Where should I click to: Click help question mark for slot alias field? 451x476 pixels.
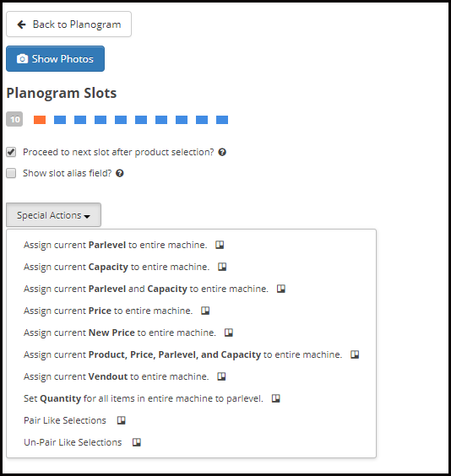point(120,173)
